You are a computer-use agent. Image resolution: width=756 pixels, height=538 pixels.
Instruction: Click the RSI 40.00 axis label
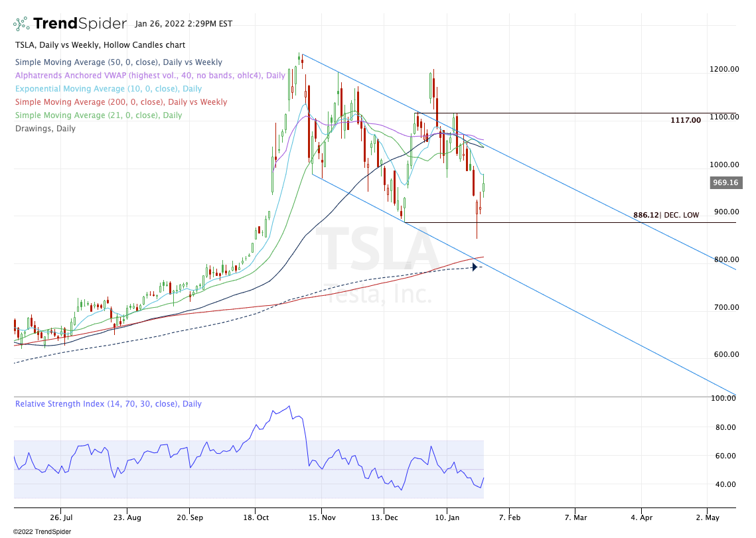tap(725, 484)
